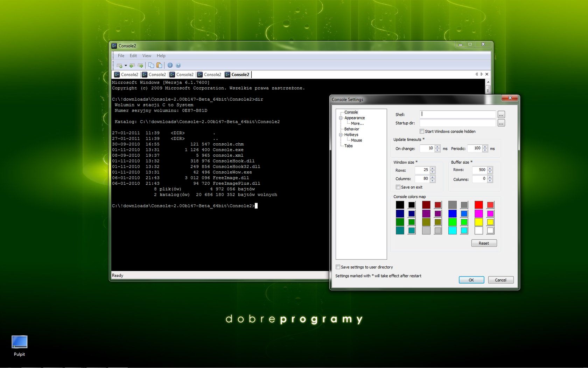Decrease Window size Columns value

coord(433,181)
